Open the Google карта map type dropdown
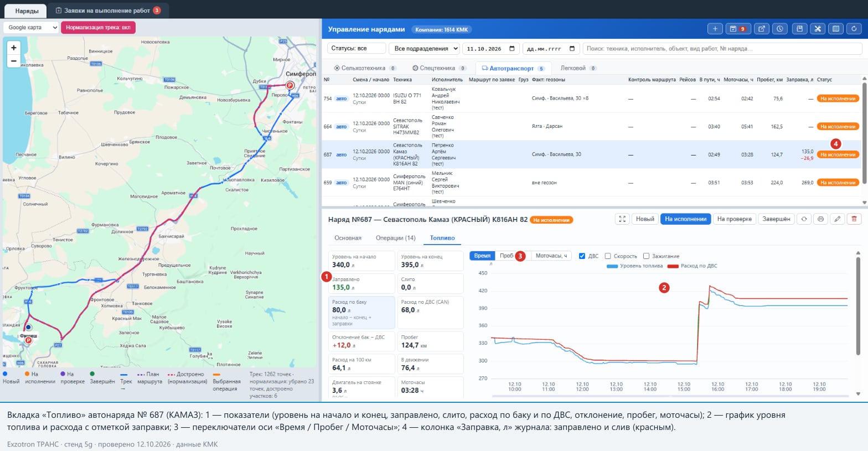Screen dimensions: 868x451 click(x=31, y=28)
